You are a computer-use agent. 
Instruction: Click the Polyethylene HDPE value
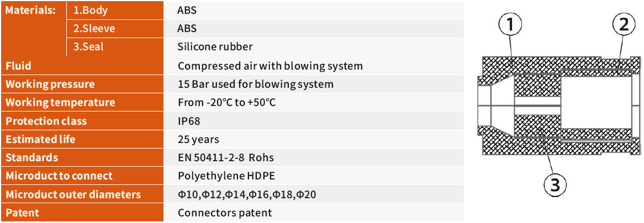pyautogui.click(x=226, y=176)
